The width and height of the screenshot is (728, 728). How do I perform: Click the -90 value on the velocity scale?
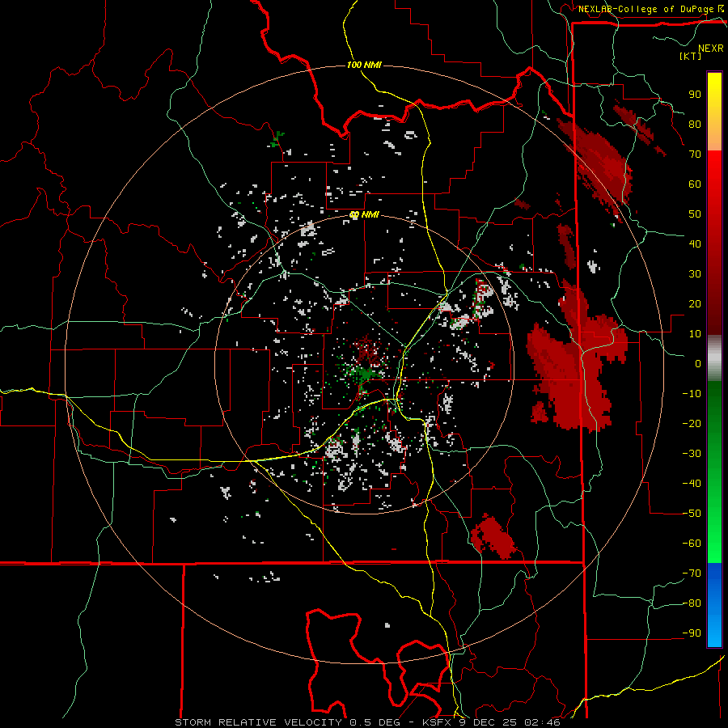coord(692,633)
